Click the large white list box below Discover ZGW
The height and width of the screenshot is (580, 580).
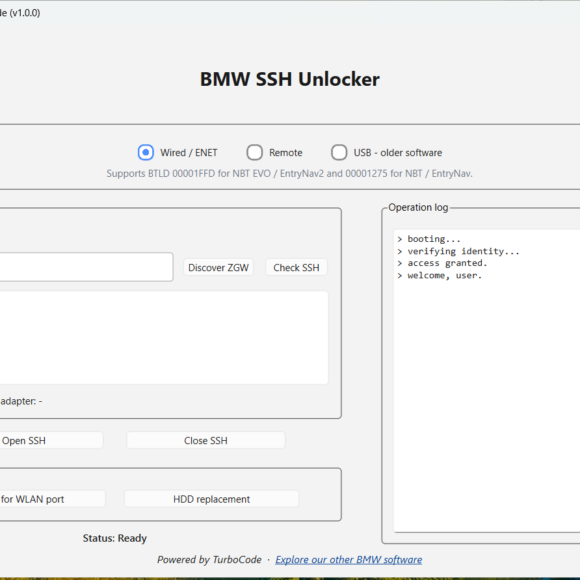coord(164,337)
